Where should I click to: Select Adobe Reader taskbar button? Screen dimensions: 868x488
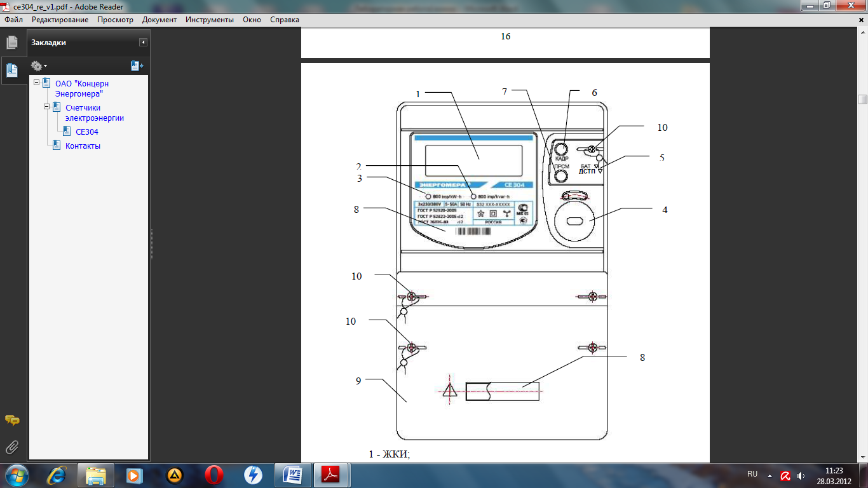point(332,475)
